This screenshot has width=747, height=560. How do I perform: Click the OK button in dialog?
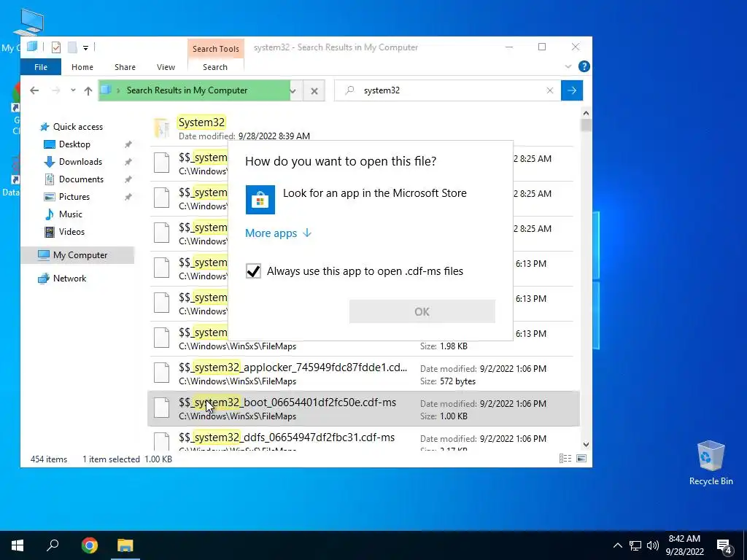pos(422,311)
